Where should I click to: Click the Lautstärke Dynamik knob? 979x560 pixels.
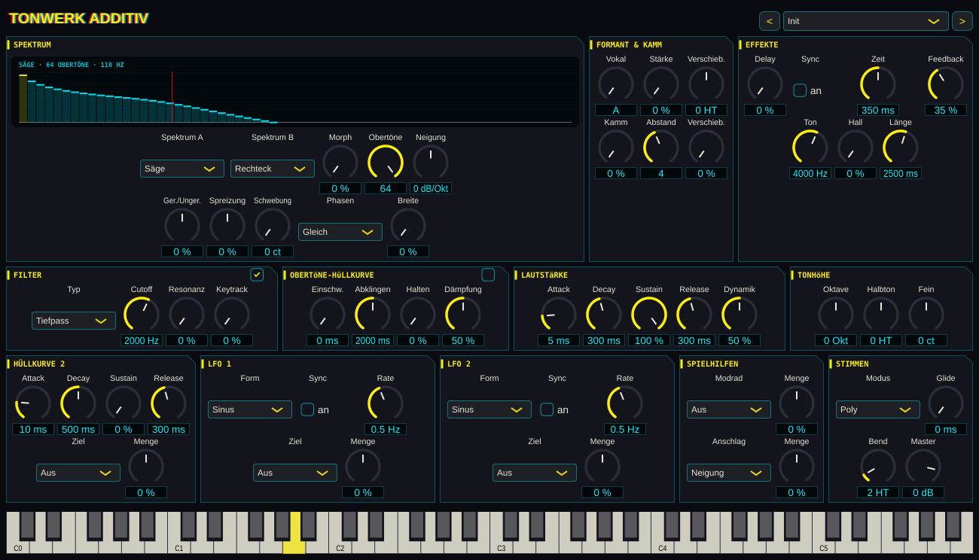pyautogui.click(x=740, y=315)
